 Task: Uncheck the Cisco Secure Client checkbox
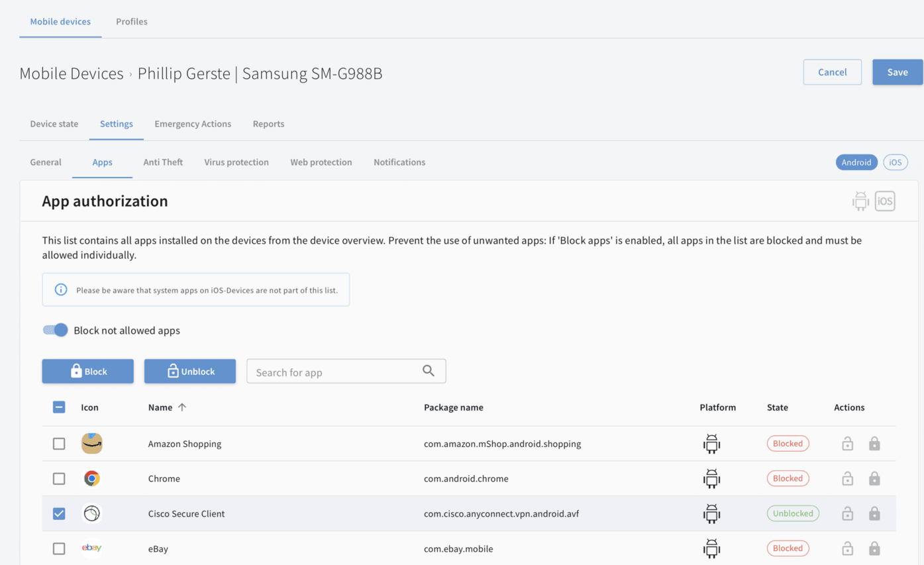[59, 513]
